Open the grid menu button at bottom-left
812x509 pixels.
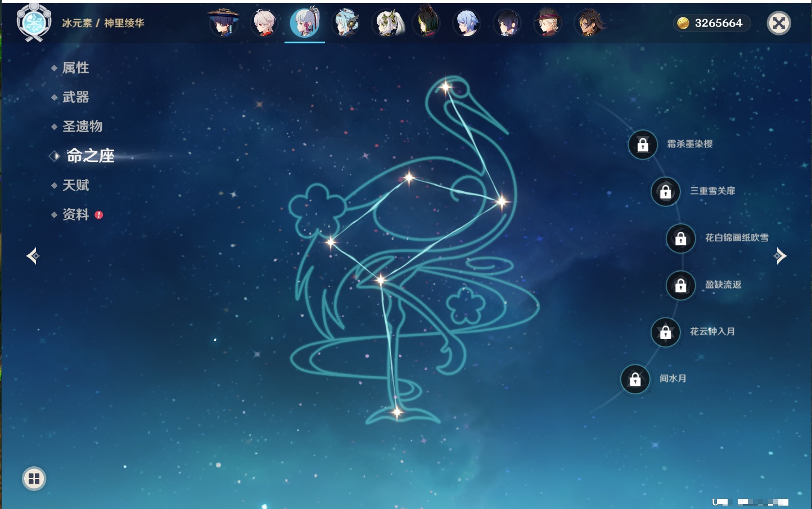click(x=34, y=479)
